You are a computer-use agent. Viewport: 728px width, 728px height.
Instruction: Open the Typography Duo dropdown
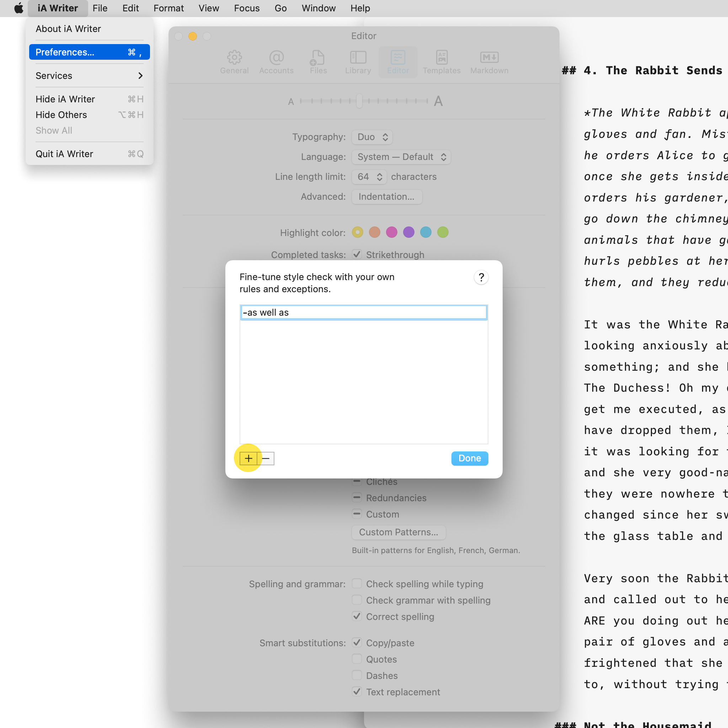pos(372,137)
